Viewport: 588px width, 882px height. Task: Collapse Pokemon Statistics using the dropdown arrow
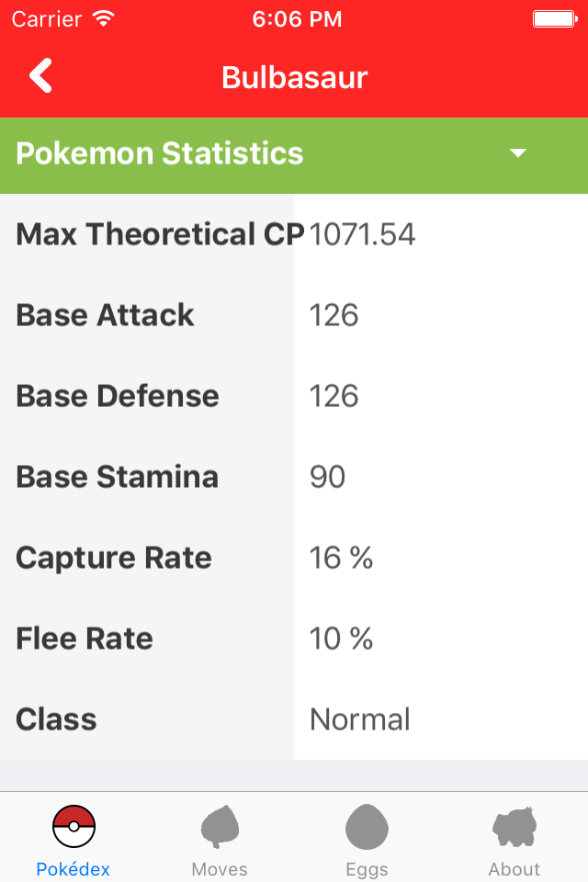pyautogui.click(x=517, y=153)
